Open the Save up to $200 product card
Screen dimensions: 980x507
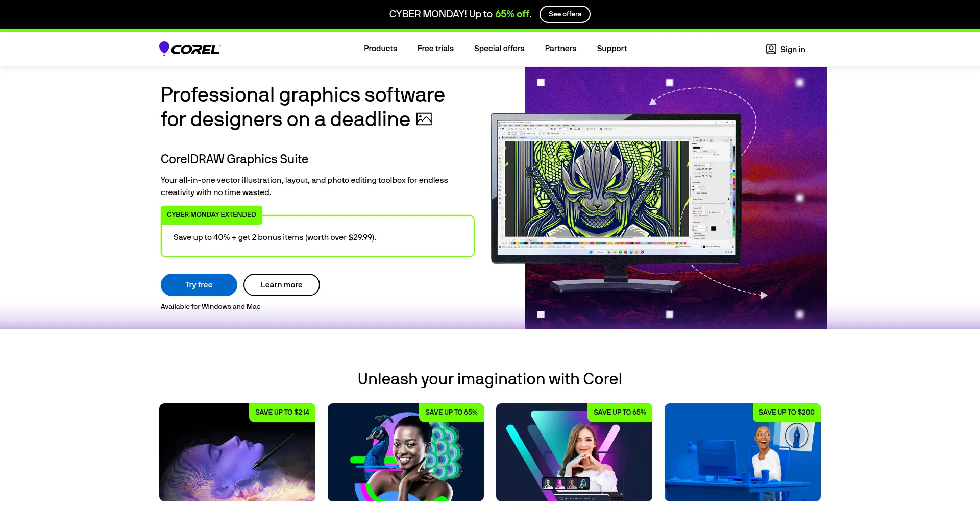pos(743,452)
